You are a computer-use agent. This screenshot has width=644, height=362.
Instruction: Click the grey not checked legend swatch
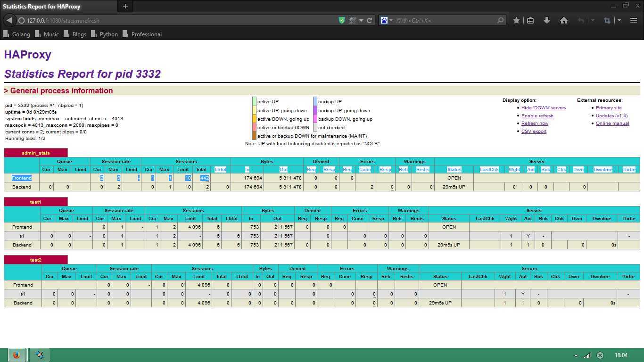click(x=315, y=127)
